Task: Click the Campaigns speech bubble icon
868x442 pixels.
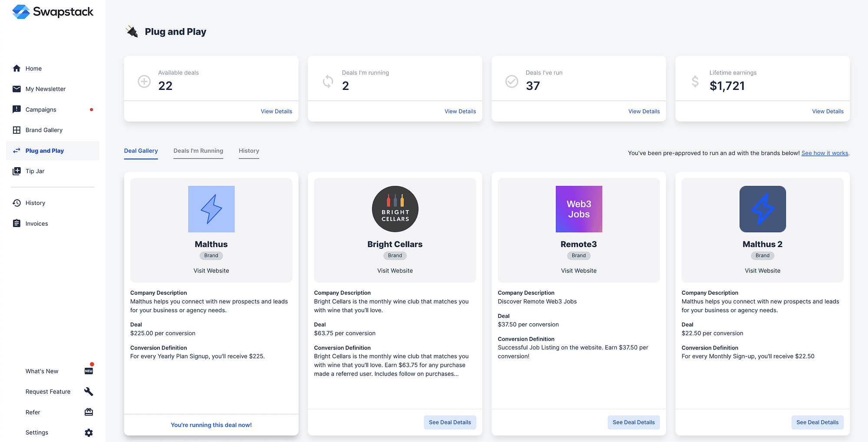Action: click(17, 109)
